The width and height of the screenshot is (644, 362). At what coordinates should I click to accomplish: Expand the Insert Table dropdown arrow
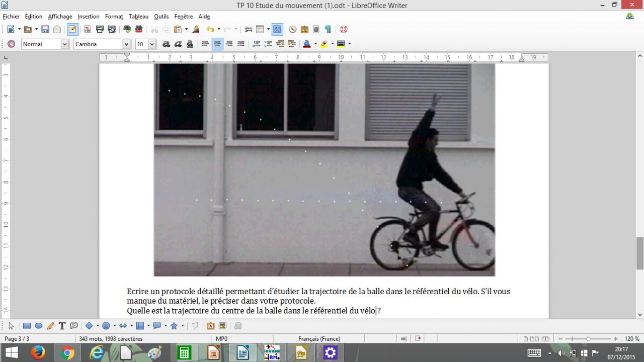(x=268, y=29)
